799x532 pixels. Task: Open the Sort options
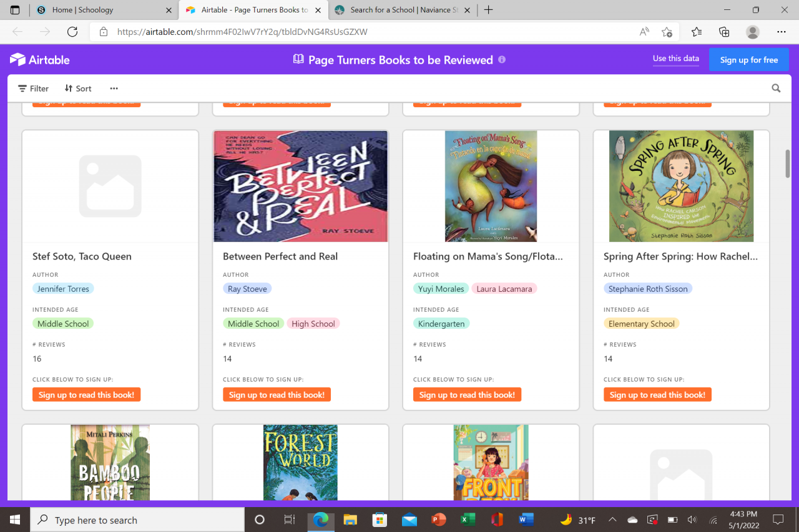coord(78,89)
